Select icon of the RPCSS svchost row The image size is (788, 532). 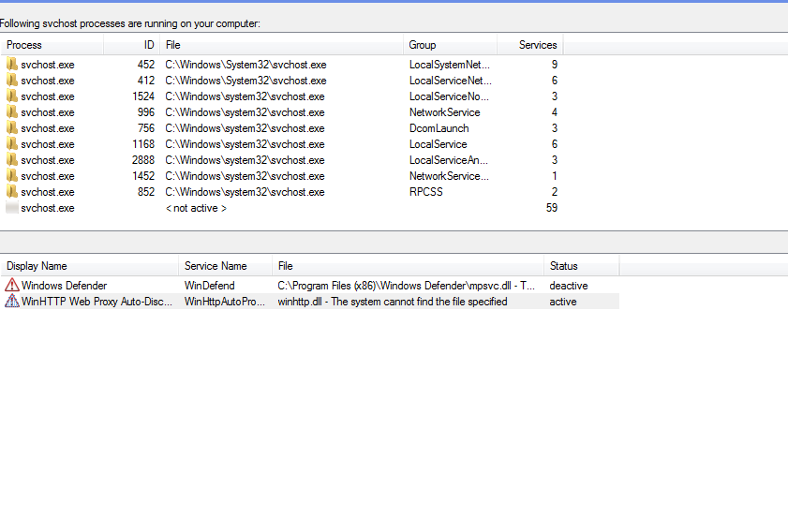[12, 192]
